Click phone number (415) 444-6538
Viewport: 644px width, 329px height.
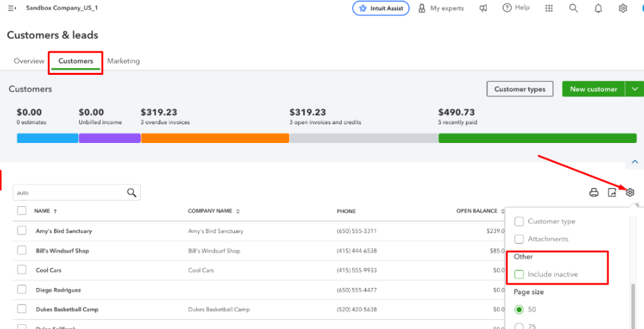[356, 251]
